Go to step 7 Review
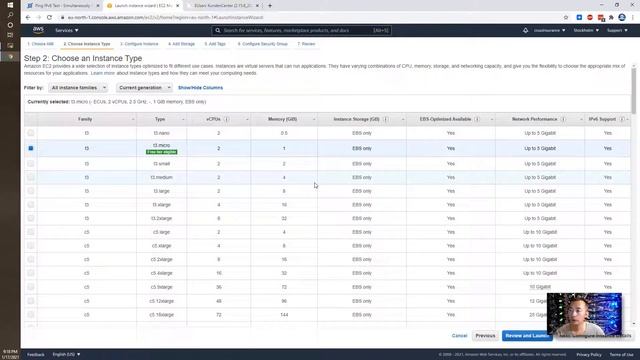The height and width of the screenshot is (360, 640). (306, 44)
